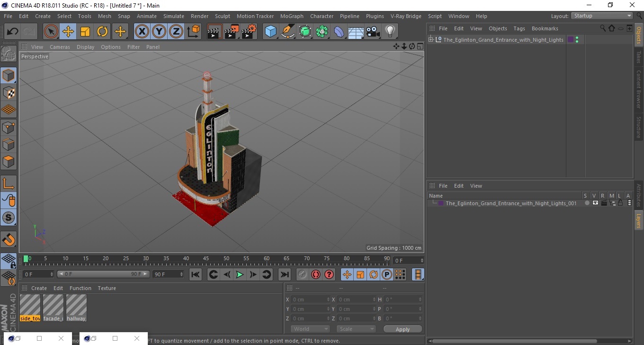Maximize viewport using the toggle view icon
This screenshot has height=345, width=644.
[420, 46]
